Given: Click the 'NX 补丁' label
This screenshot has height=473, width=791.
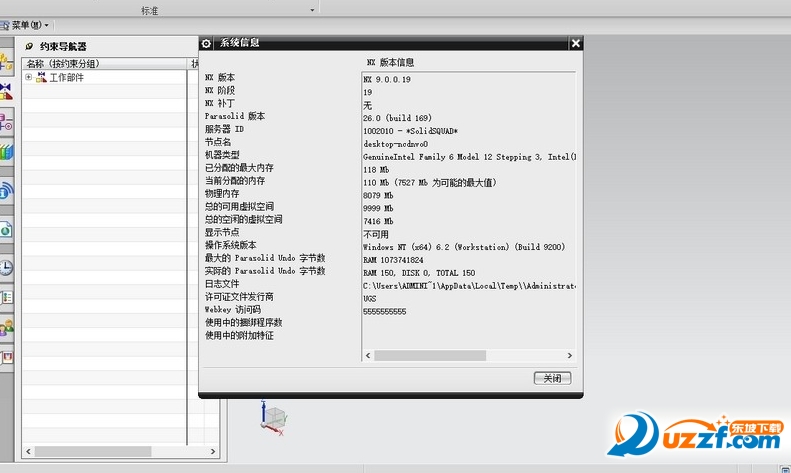Looking at the screenshot, I should pos(220,103).
